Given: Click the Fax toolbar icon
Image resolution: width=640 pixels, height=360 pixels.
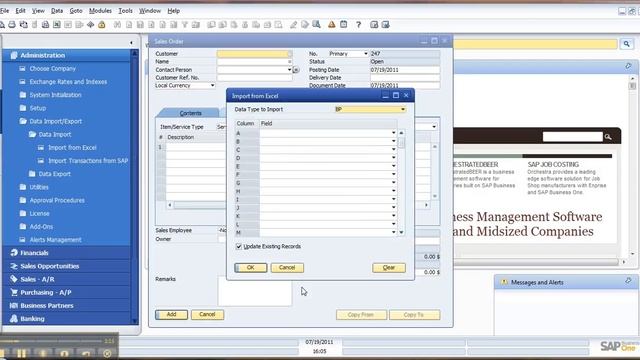Looking at the screenshot, I should [45, 25].
